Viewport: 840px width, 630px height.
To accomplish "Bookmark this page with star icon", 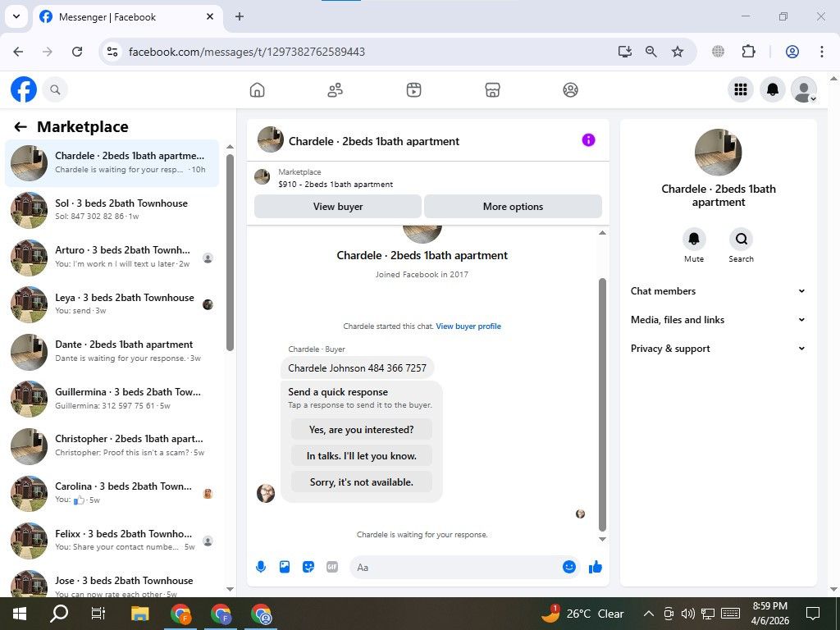I will 678,52.
